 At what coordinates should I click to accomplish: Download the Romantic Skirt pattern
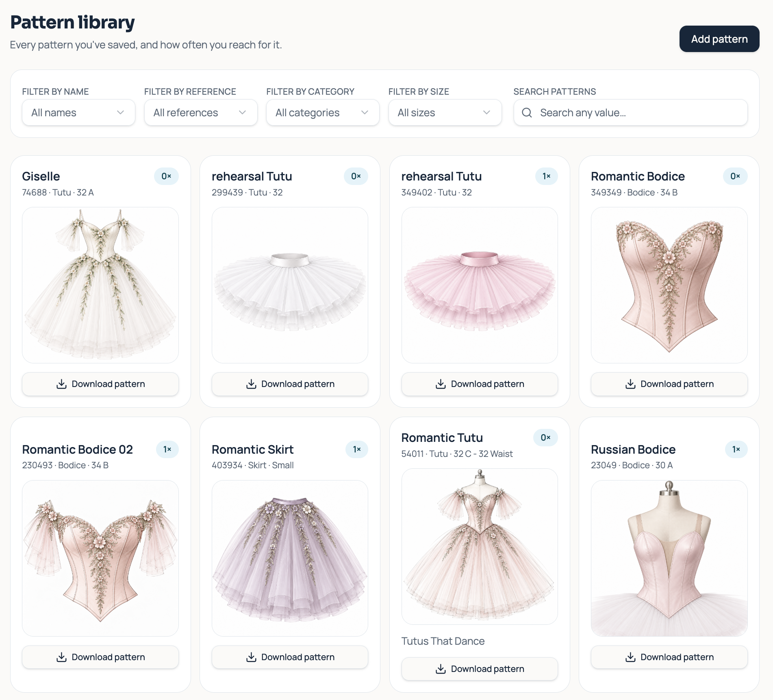(290, 657)
